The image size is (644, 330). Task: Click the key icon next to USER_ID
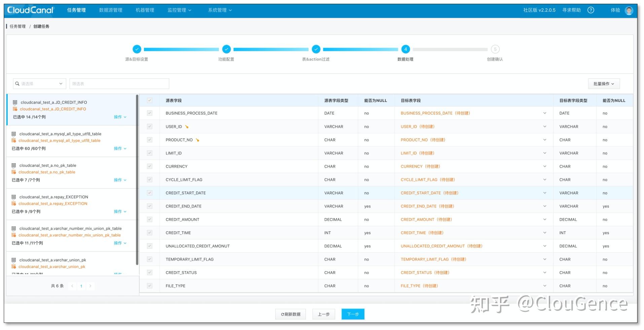pyautogui.click(x=187, y=126)
